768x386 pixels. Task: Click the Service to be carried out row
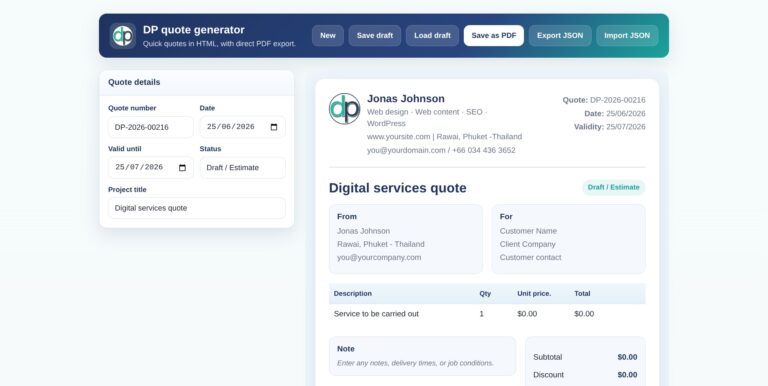[x=487, y=314]
